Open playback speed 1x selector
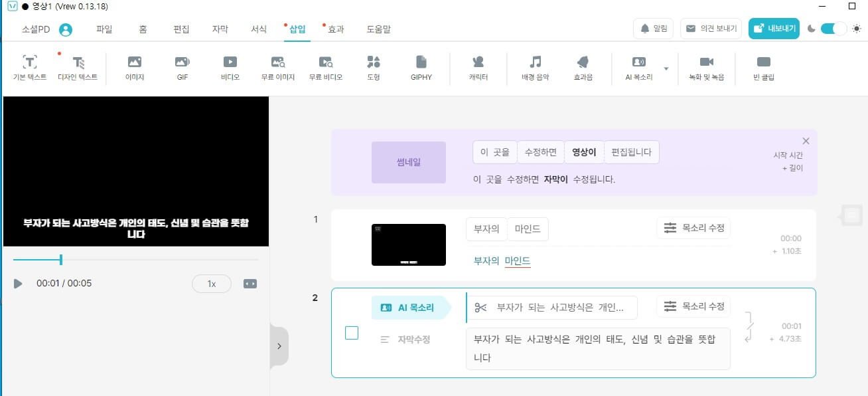868x396 pixels. 212,284
